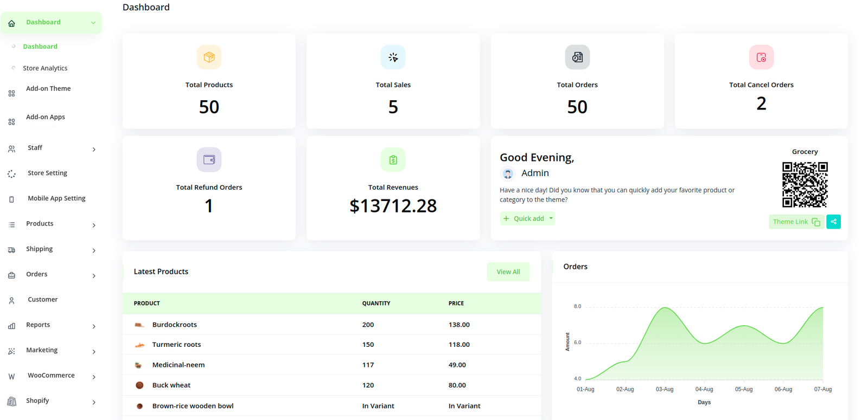Click the Total Cancel Orders icon
The image size is (868, 420).
click(761, 57)
